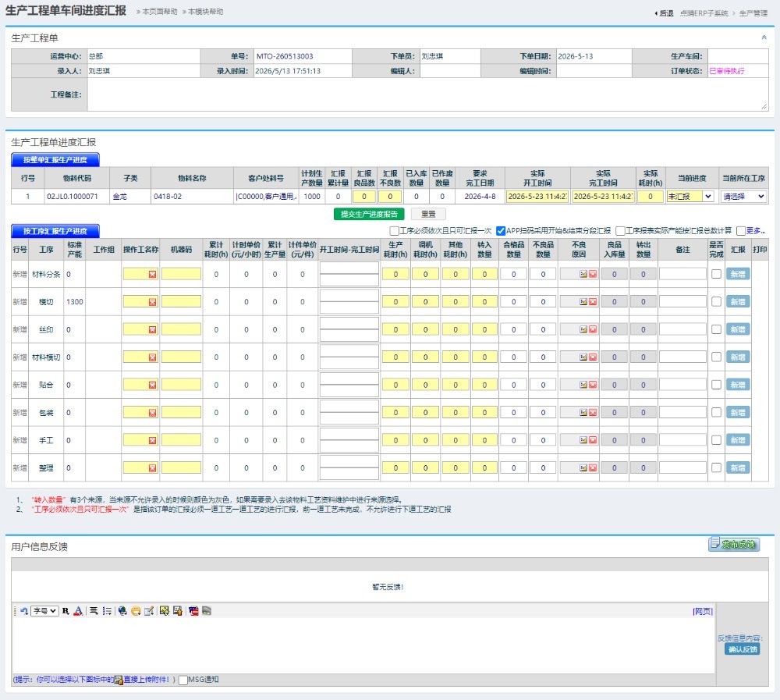Click the paragraph alignment icon in editor

click(94, 611)
